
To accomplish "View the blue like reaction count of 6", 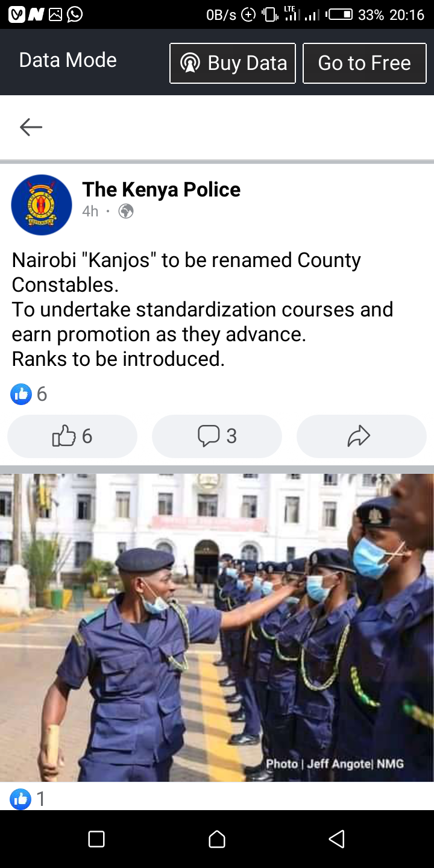I will 29,394.
